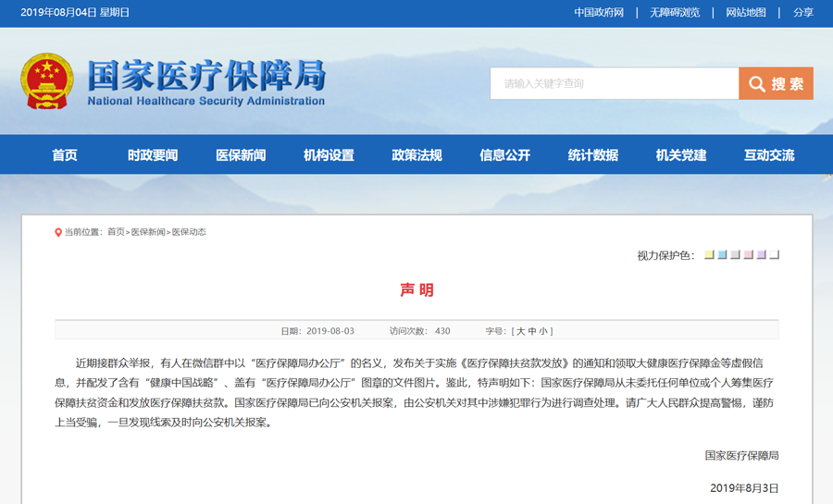This screenshot has width=833, height=504.
Task: Open the 无障碍浏览 accessibility link
Action: coord(675,13)
